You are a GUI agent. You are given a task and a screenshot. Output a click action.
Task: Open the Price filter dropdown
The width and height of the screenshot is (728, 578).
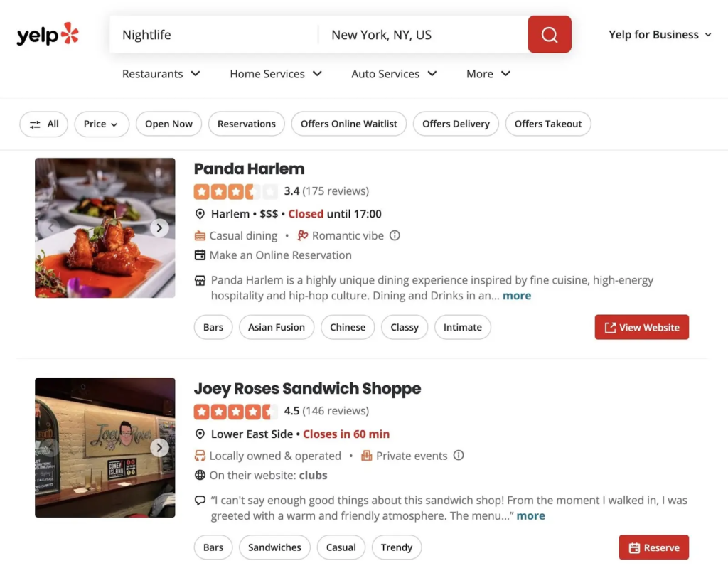102,124
